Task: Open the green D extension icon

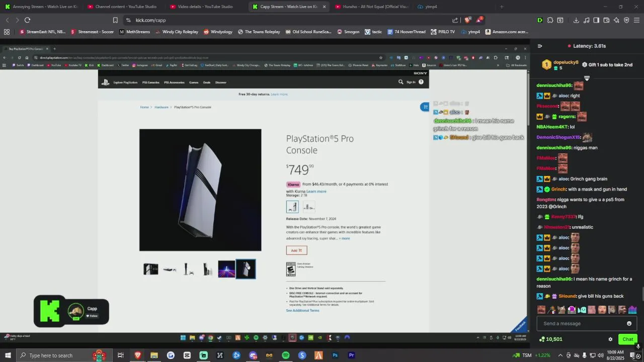Action: click(540, 20)
